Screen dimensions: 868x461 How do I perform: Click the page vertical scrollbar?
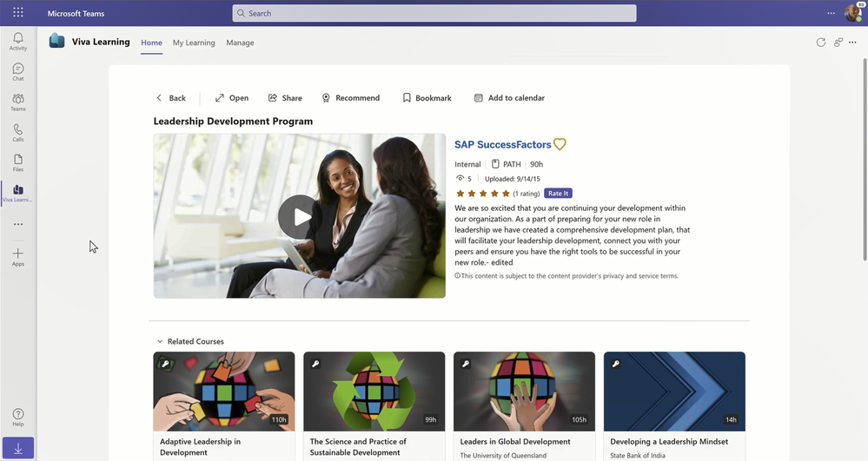865,160
